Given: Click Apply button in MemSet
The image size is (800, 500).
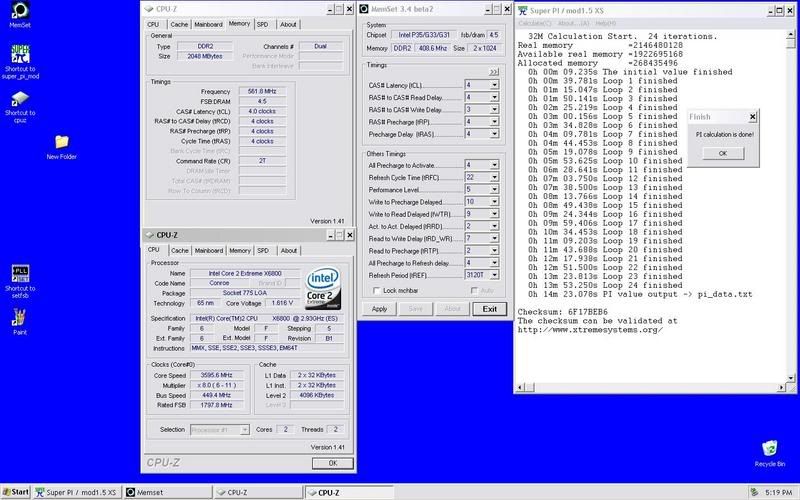Looking at the screenshot, I should 379,309.
